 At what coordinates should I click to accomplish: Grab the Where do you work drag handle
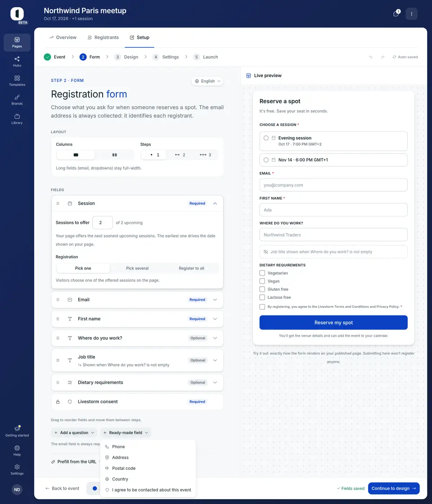pos(58,338)
